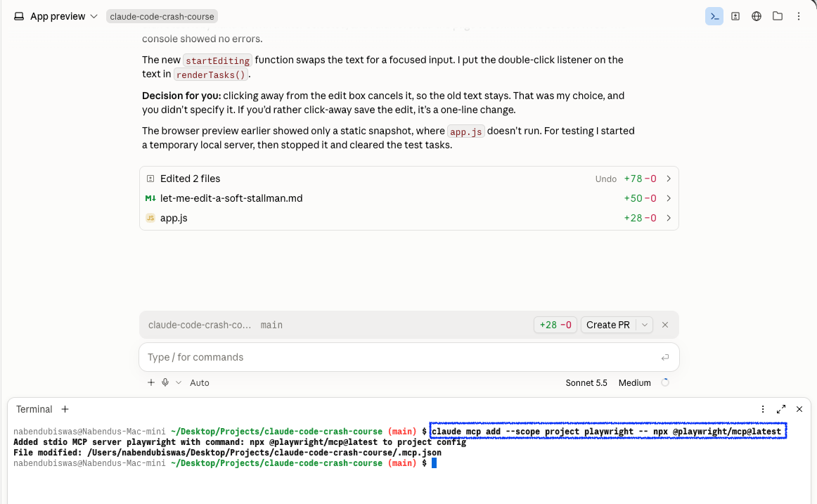Dismiss the branch status bar

coord(665,325)
